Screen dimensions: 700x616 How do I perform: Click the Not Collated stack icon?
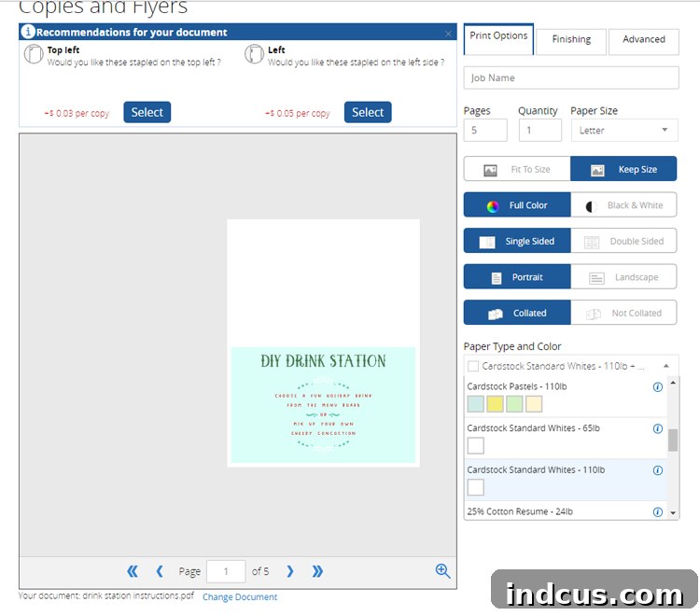594,314
